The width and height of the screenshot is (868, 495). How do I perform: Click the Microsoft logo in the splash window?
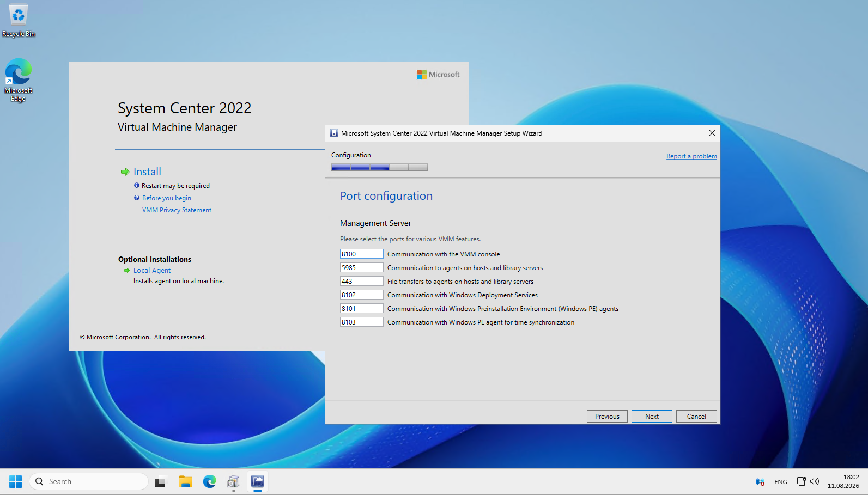point(439,75)
